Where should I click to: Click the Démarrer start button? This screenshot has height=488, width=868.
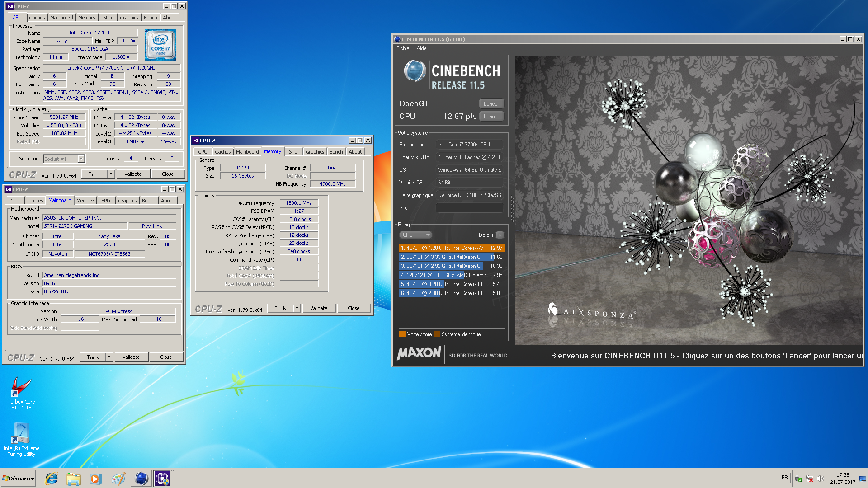click(x=18, y=478)
